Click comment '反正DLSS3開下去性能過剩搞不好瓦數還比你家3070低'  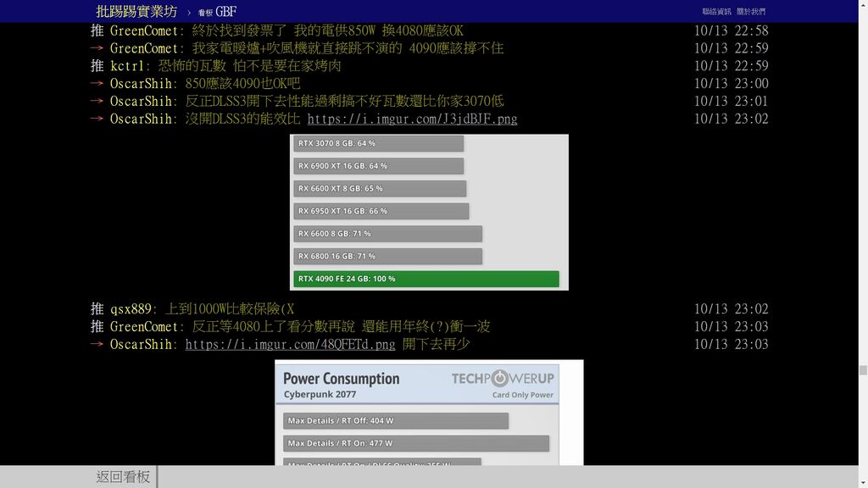344,102
